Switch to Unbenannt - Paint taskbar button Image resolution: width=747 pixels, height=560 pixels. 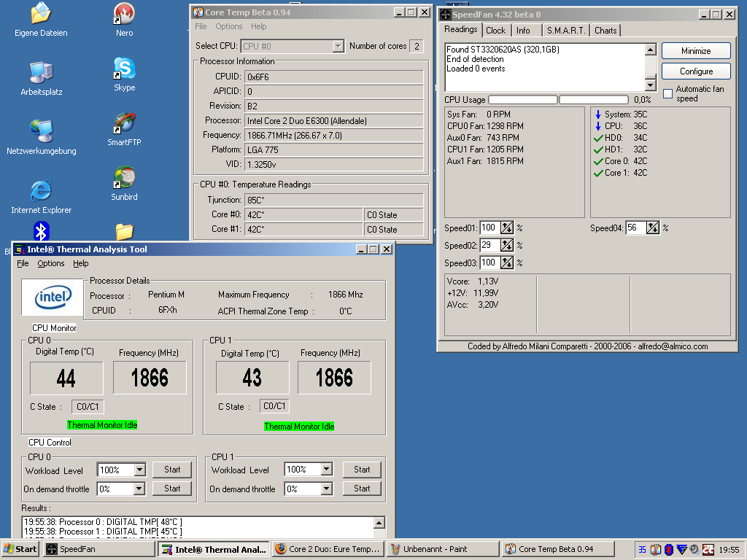(443, 549)
